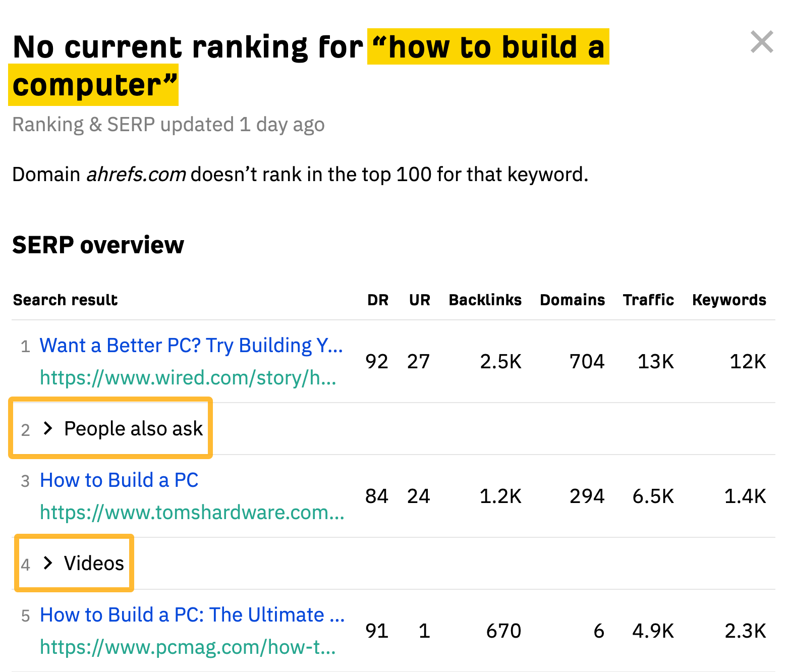The width and height of the screenshot is (789, 672).
Task: Open the Want a Better PC article link
Action: click(192, 345)
